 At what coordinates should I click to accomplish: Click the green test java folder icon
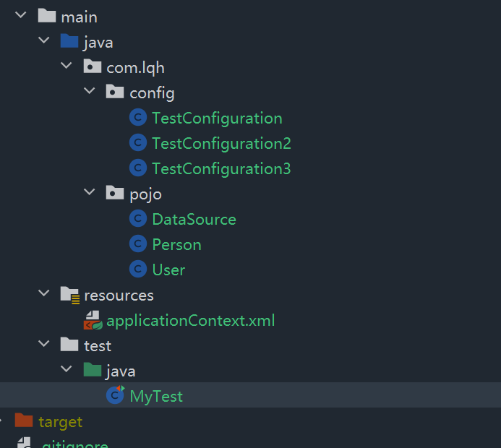pos(93,370)
